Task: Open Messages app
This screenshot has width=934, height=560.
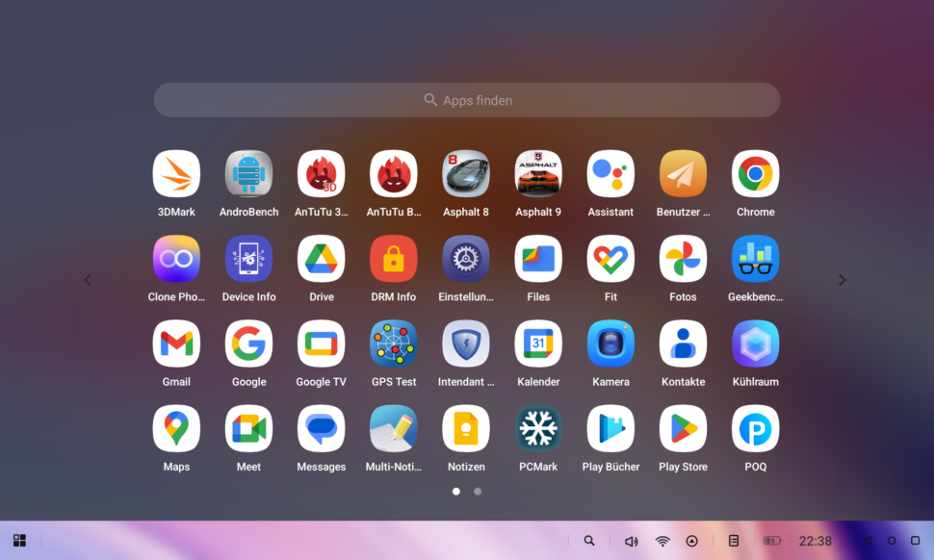Action: pyautogui.click(x=321, y=429)
